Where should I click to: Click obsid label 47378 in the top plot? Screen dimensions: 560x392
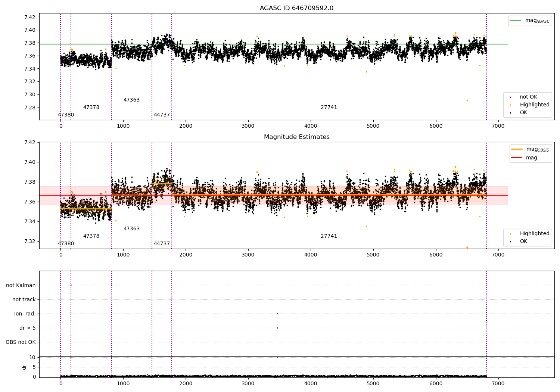point(91,108)
